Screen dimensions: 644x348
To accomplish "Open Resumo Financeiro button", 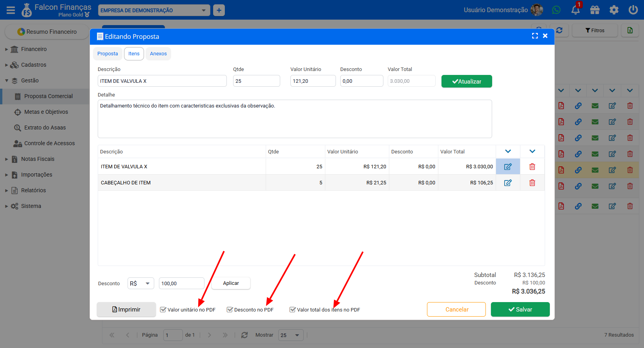I will [47, 32].
